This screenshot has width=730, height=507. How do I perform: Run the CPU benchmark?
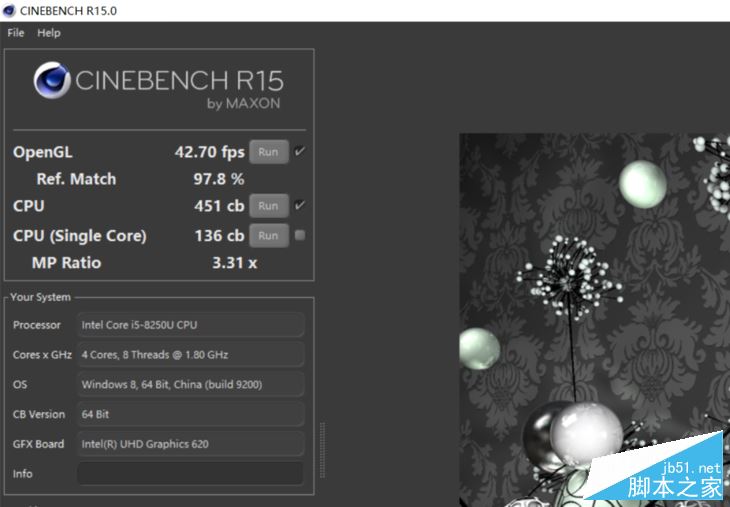pos(269,206)
